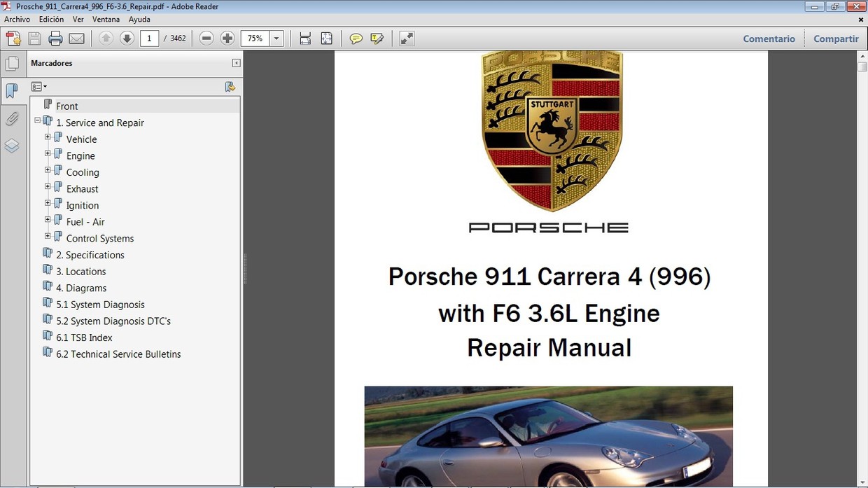Click the Compartir button

[x=836, y=39]
